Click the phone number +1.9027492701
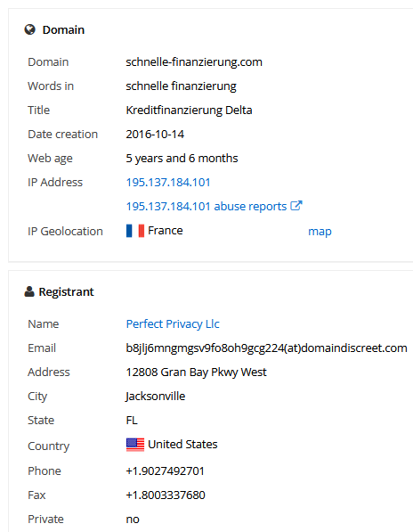This screenshot has width=413, height=532. tap(165, 471)
